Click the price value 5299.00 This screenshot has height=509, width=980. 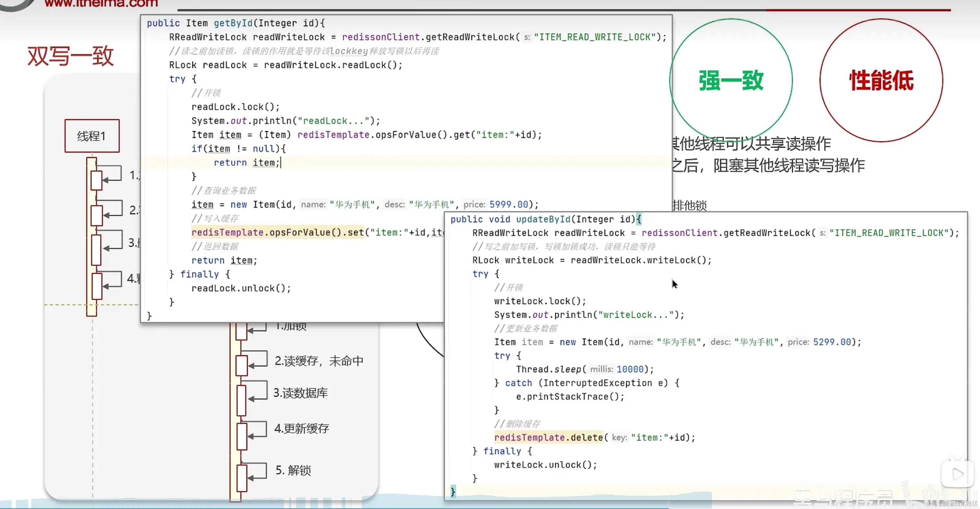(x=832, y=342)
